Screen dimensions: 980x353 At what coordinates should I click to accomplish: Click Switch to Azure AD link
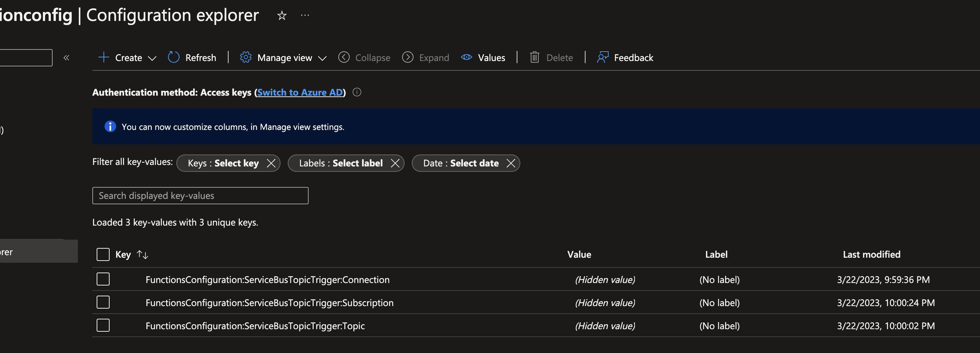pos(300,92)
